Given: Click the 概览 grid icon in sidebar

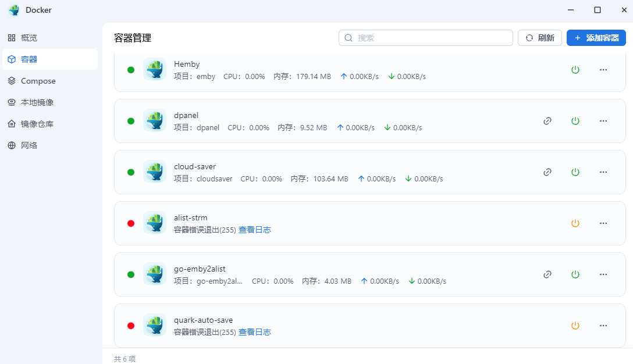Looking at the screenshot, I should coord(12,38).
